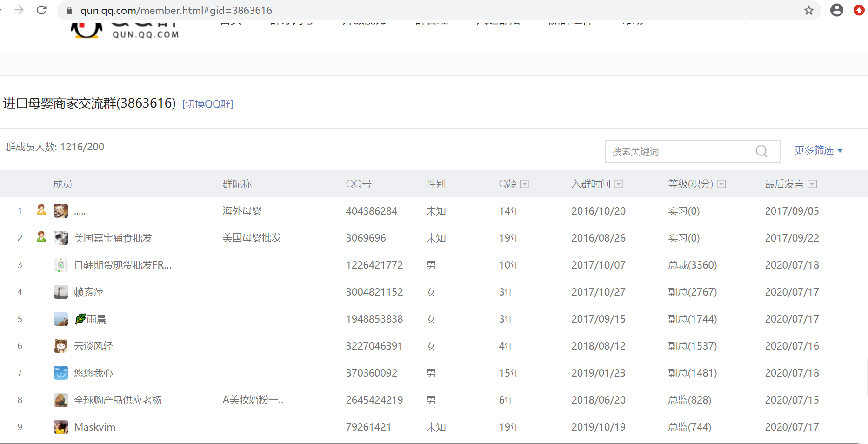Focus the 搜索关键词 search field
The width and height of the screenshot is (868, 444).
tap(679, 152)
